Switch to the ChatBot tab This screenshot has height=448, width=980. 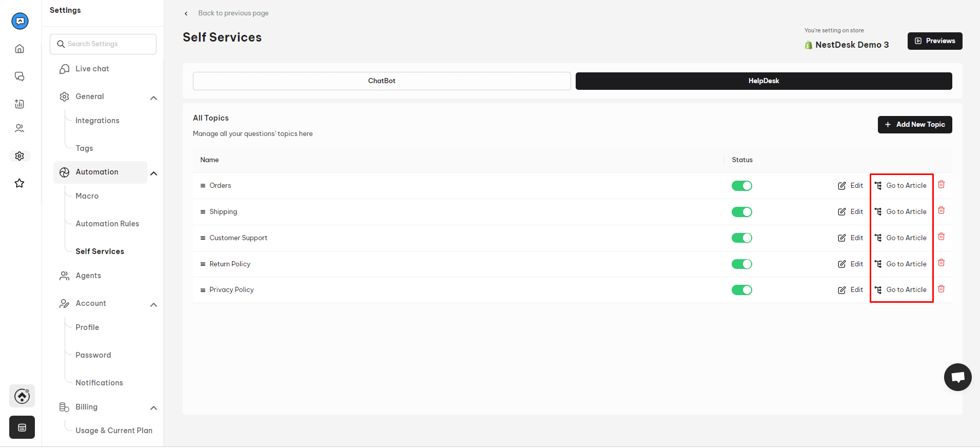382,81
